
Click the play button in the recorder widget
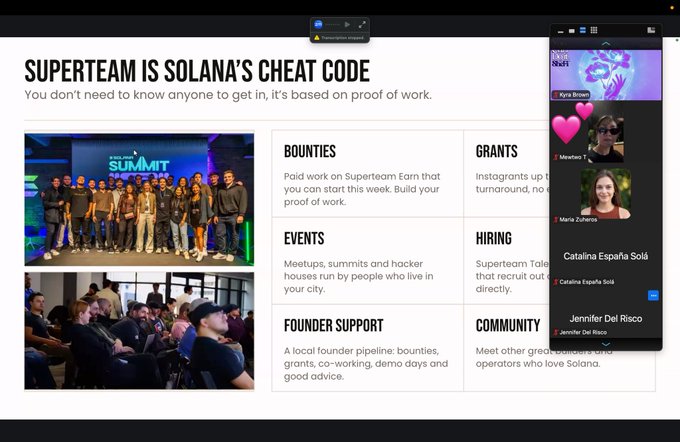pyautogui.click(x=347, y=25)
